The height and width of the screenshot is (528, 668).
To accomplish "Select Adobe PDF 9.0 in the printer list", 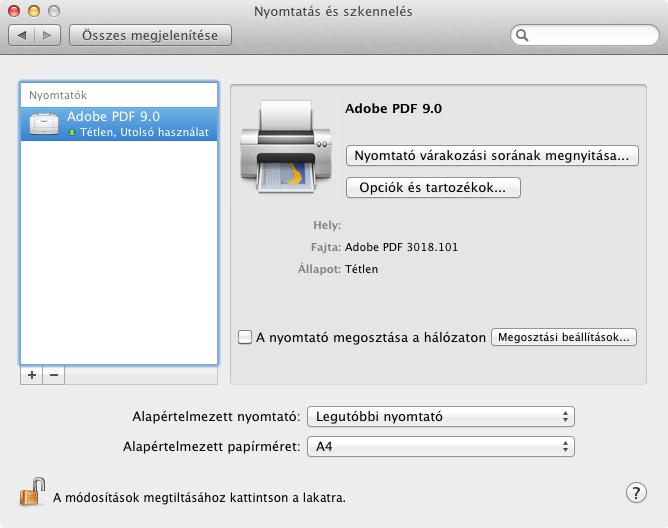I will click(x=119, y=124).
